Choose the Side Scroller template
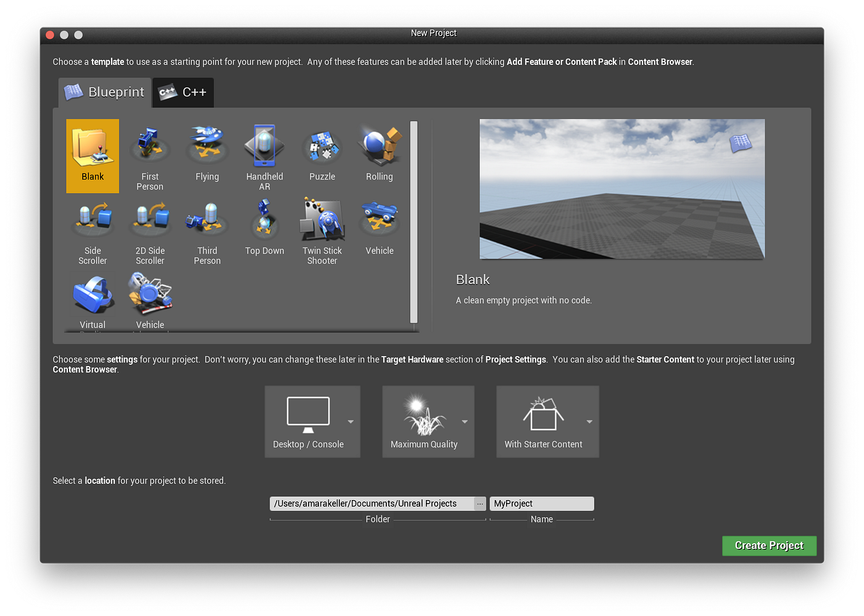 (x=92, y=230)
